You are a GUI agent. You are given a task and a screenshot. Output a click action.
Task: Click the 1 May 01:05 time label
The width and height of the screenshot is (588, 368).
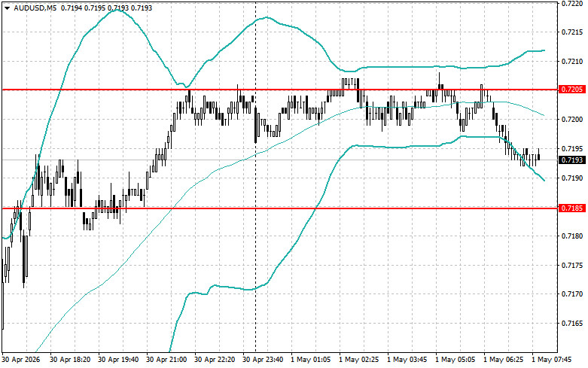coord(311,360)
